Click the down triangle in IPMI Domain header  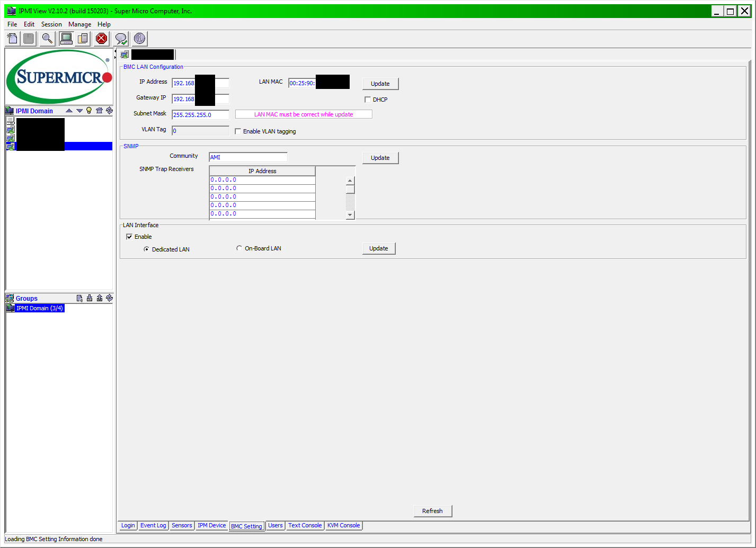click(79, 111)
